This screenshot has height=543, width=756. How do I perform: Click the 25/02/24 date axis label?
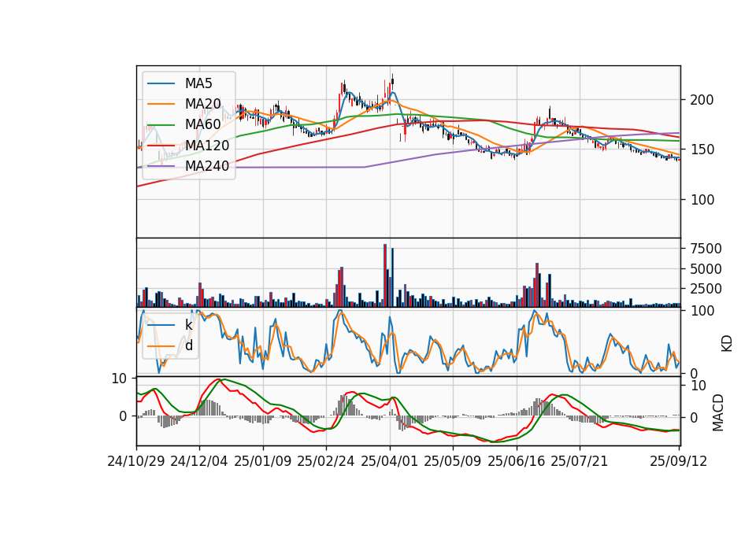point(326,461)
